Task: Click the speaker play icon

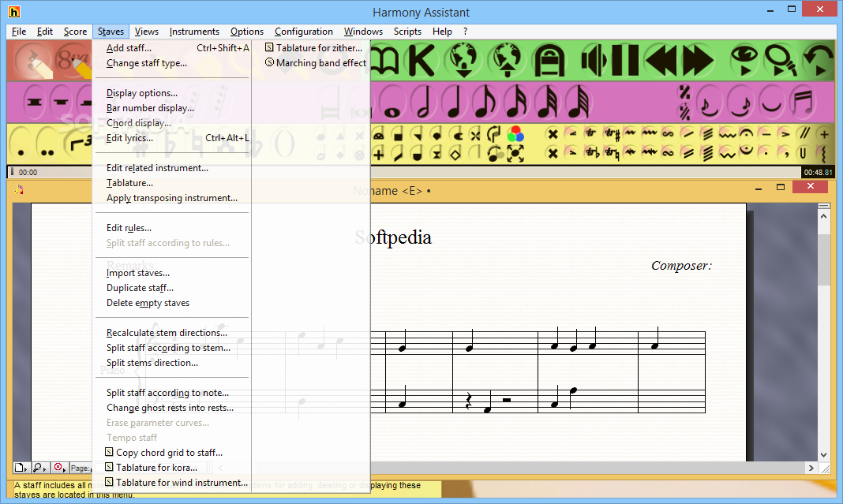Action: coord(594,60)
